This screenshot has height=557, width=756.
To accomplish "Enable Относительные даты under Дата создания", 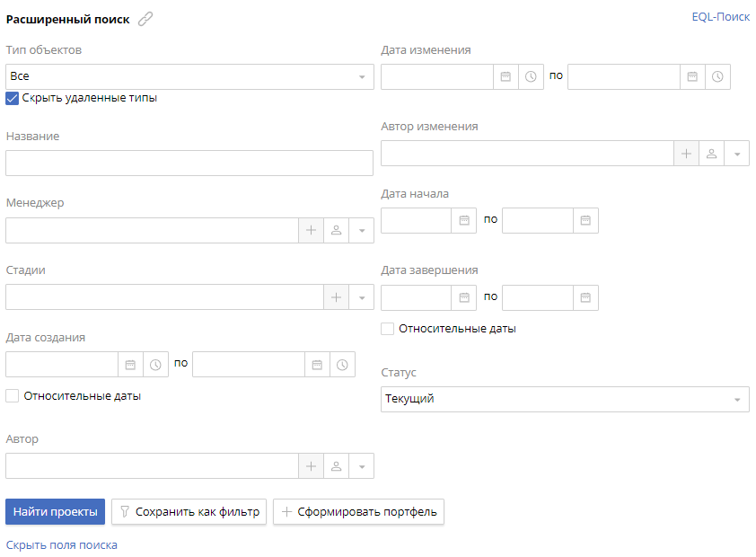I will point(13,395).
